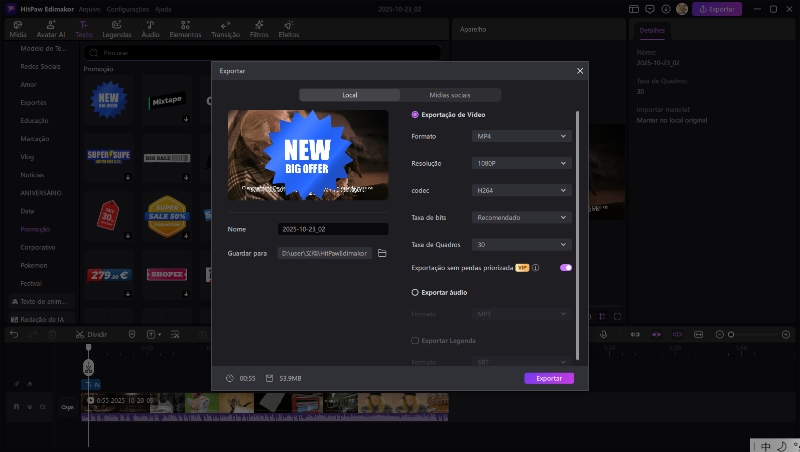Enable the Exportar Legenda checkbox
The image size is (800, 452).
point(416,341)
